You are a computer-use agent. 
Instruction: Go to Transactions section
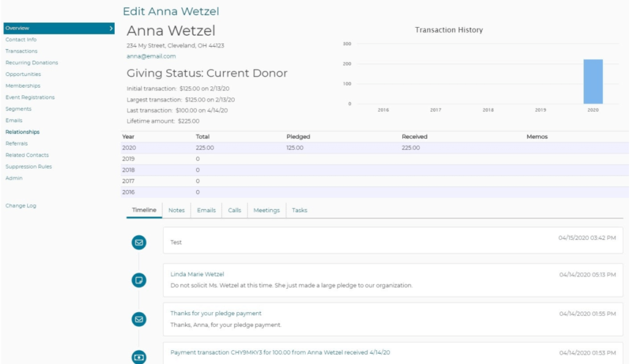tap(22, 51)
